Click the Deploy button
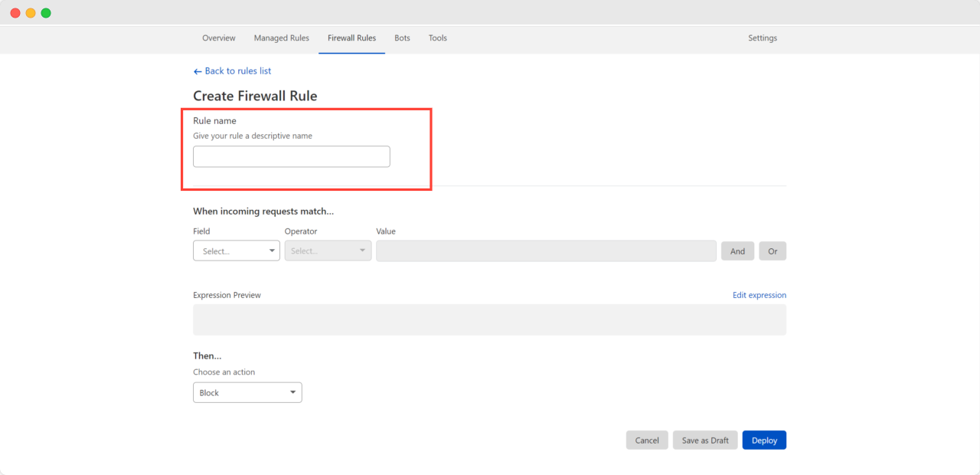The image size is (980, 475). point(764,440)
